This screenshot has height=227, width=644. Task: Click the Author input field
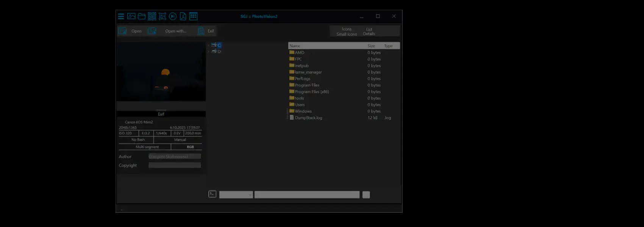point(175,157)
